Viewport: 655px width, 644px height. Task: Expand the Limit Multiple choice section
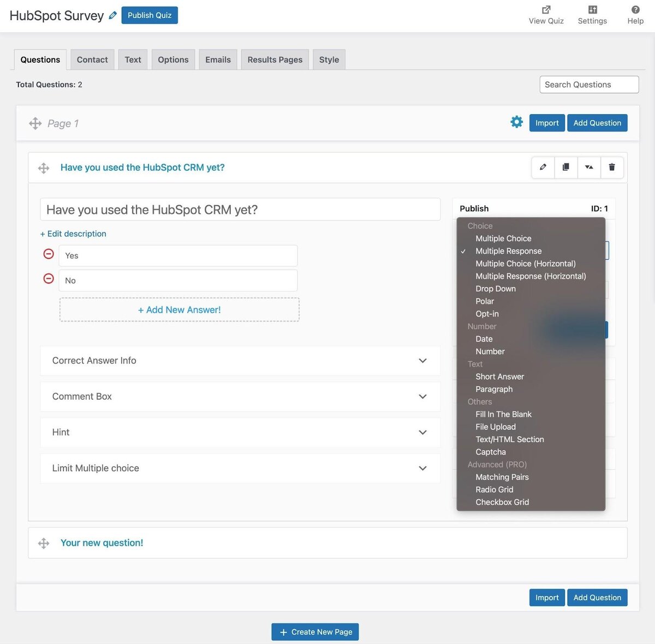[x=240, y=468]
